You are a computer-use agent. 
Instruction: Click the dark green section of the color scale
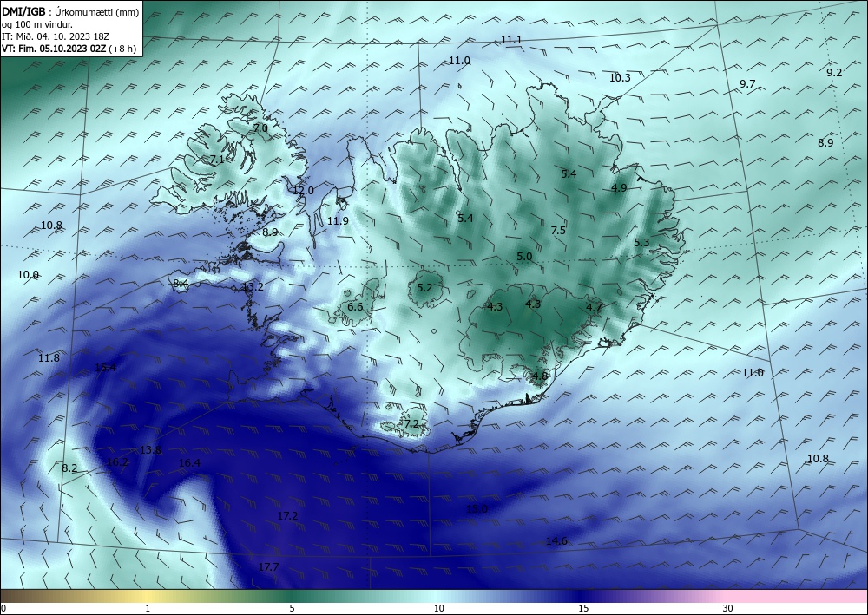292,596
